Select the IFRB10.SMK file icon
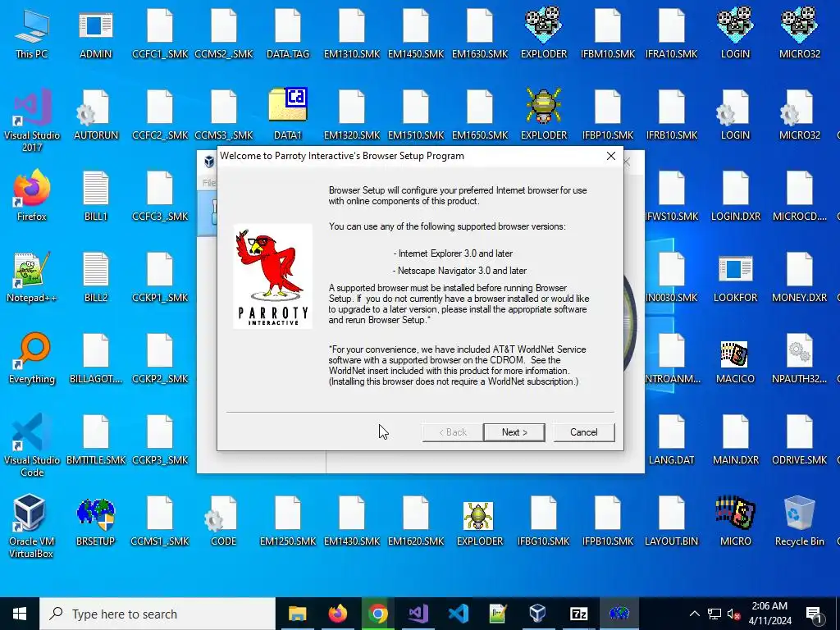Image resolution: width=840 pixels, height=630 pixels. point(671,115)
